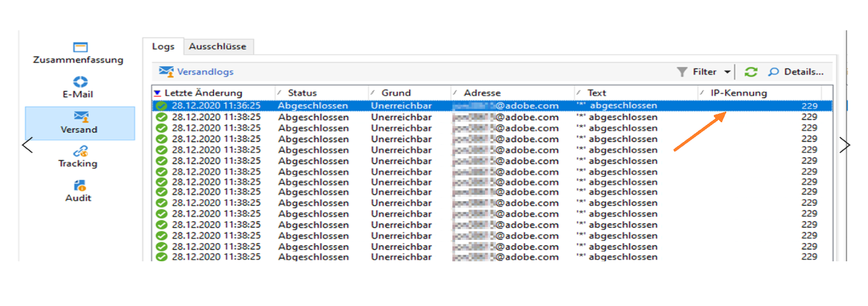The image size is (868, 306).
Task: Click the Filter funnel icon
Action: point(682,72)
